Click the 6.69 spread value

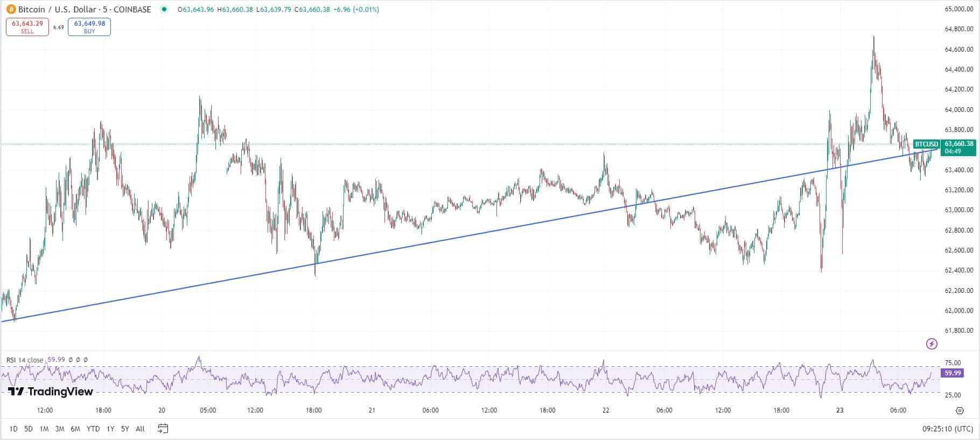point(58,27)
